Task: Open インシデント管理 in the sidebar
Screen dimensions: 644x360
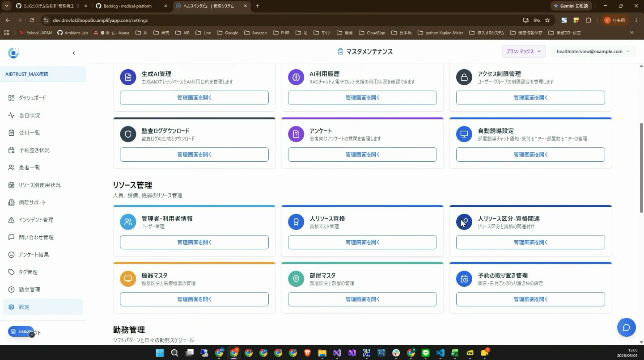Action: [43, 220]
